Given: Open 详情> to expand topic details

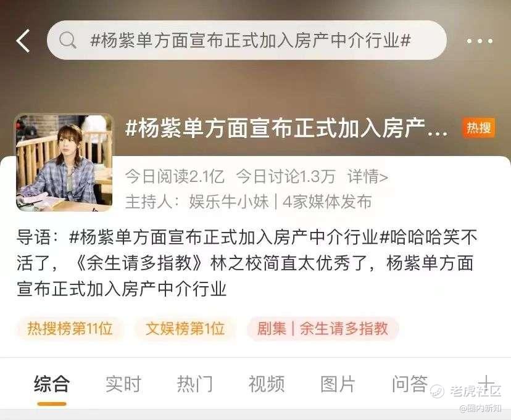Looking at the screenshot, I should [x=368, y=177].
